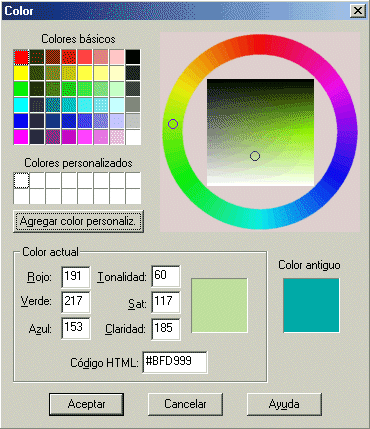Click the Código HTML input field
This screenshot has height=429, width=370.
click(175, 362)
